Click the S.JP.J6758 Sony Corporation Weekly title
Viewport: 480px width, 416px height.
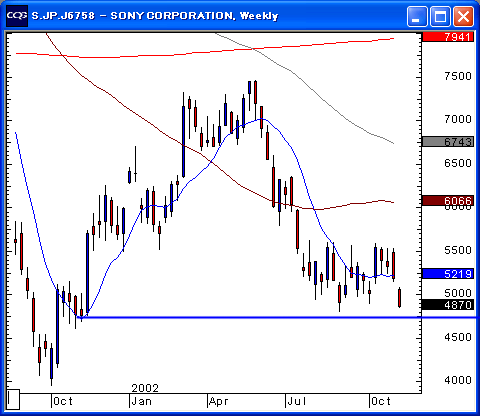155,16
